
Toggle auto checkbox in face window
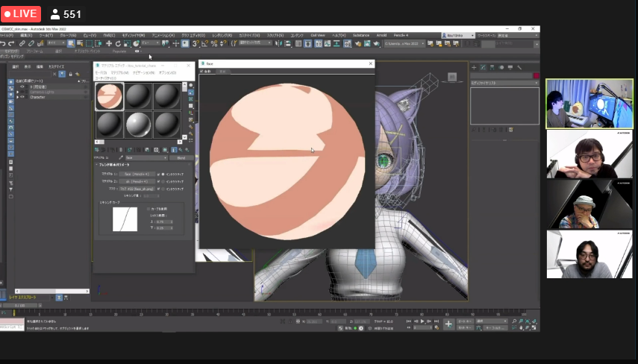coord(201,71)
